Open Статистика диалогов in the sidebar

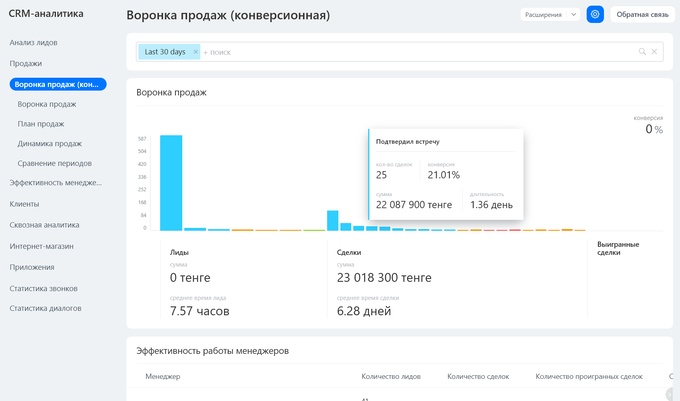point(46,308)
